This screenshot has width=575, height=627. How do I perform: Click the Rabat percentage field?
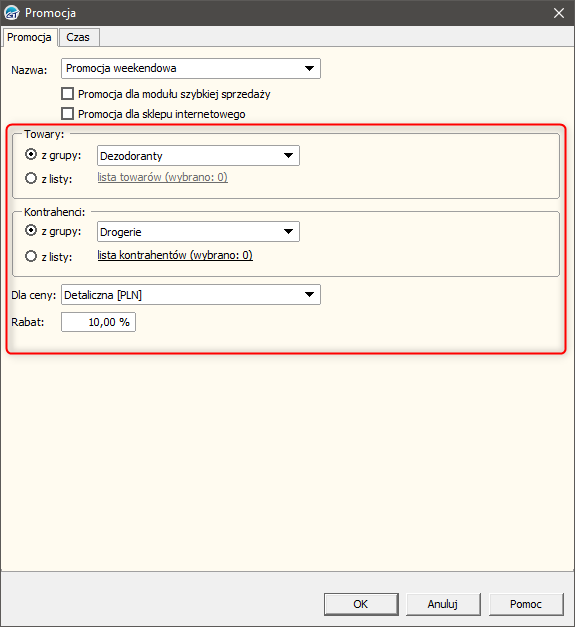(98, 322)
